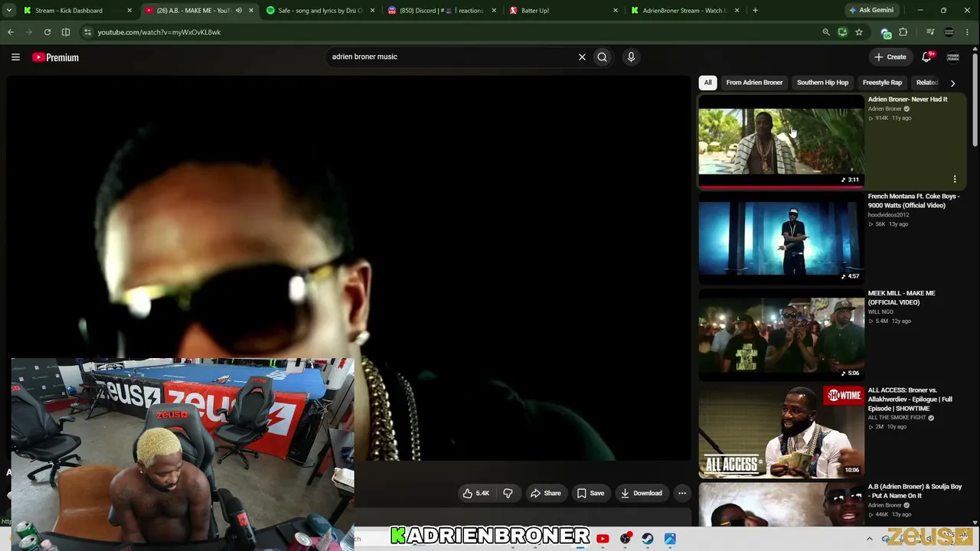Open YouTube notifications bell
980x551 pixels.
(927, 57)
